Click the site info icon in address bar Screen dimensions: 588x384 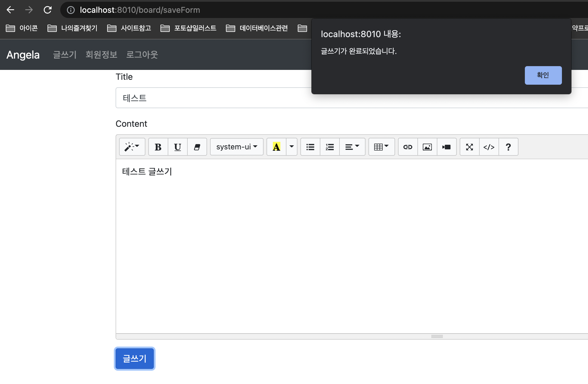[x=71, y=10]
